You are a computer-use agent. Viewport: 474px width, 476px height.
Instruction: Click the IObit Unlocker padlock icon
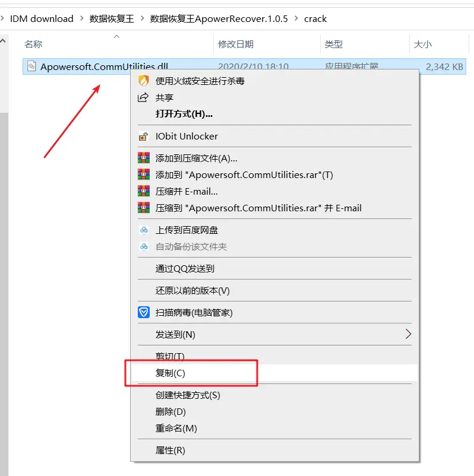tap(143, 137)
